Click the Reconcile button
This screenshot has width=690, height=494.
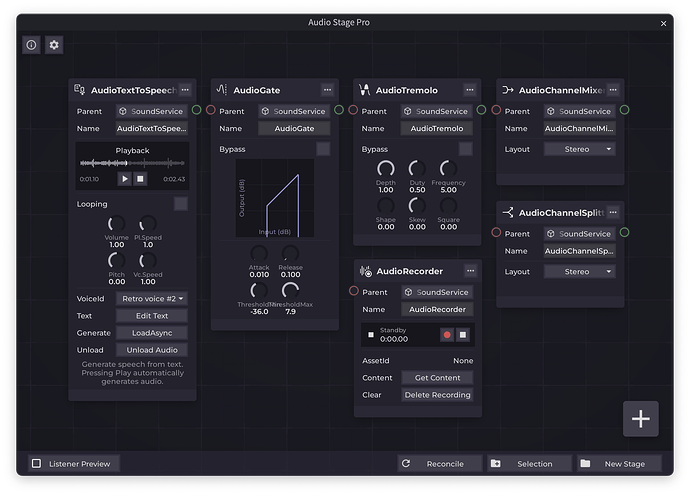[x=437, y=464]
